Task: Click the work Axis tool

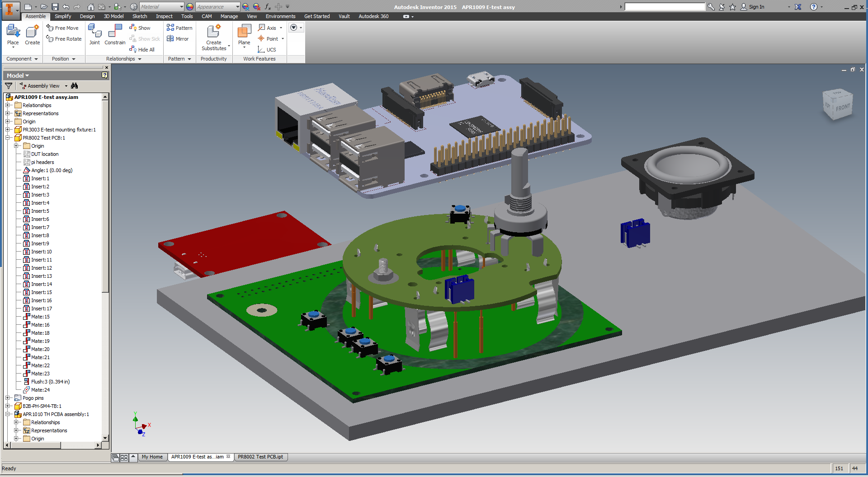Action: pyautogui.click(x=267, y=28)
